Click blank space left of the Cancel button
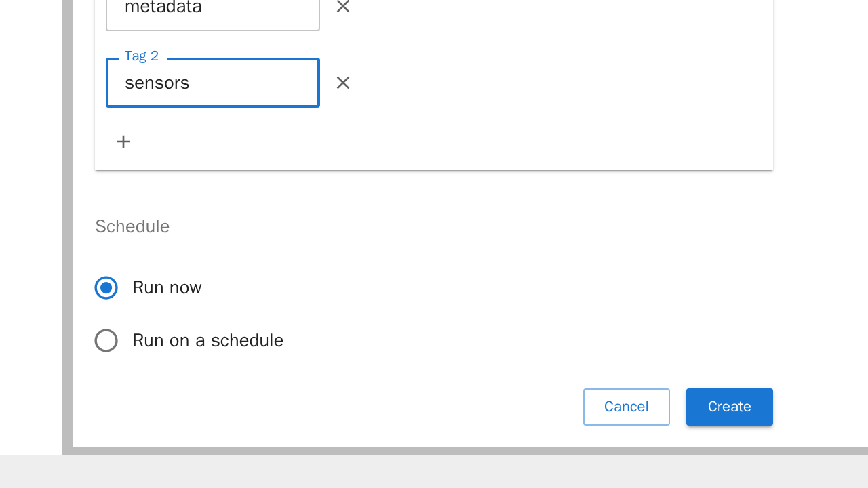Image resolution: width=868 pixels, height=488 pixels. tap(407, 407)
